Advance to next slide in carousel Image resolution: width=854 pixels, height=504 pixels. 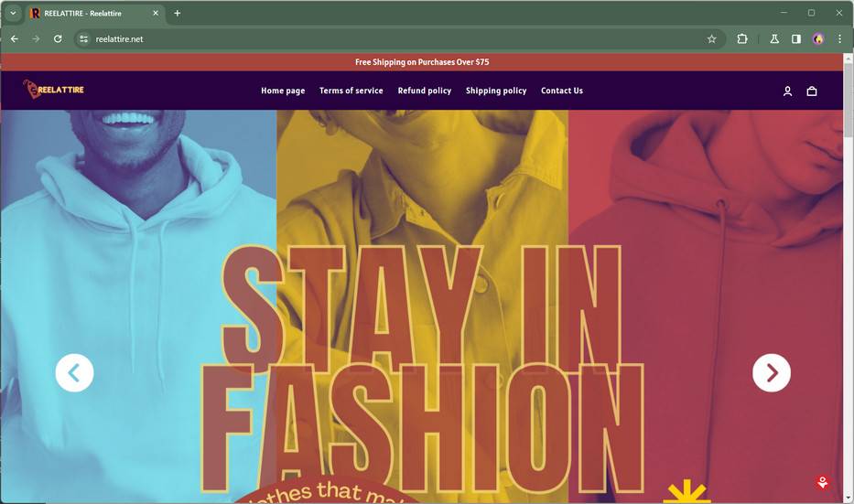pyautogui.click(x=772, y=373)
